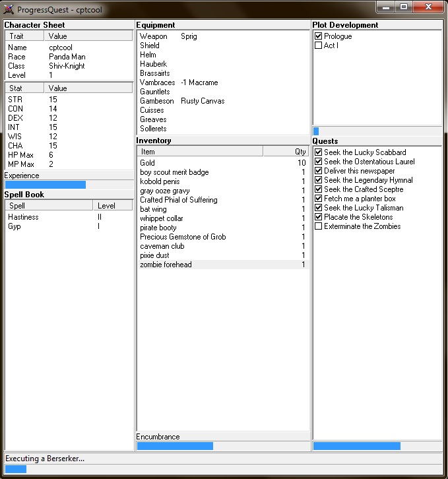Image resolution: width=448 pixels, height=479 pixels.
Task: Select the Sollerets equipment row
Action: point(223,129)
